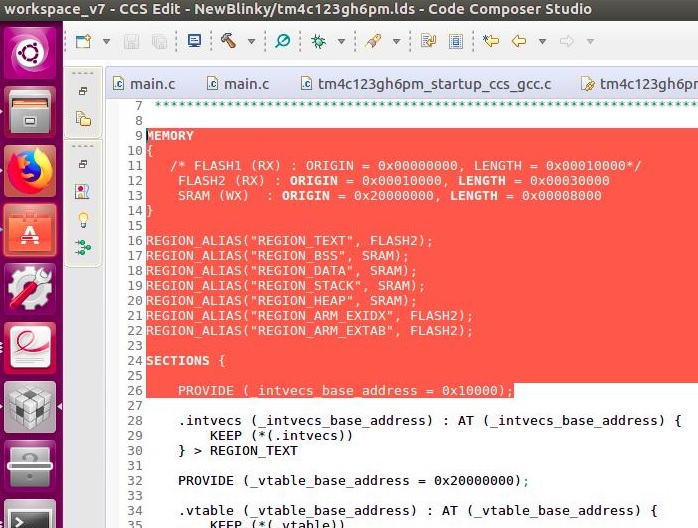698x528 pixels.
Task: Open Project Explorer folder icon in sidebar
Action: [x=84, y=119]
